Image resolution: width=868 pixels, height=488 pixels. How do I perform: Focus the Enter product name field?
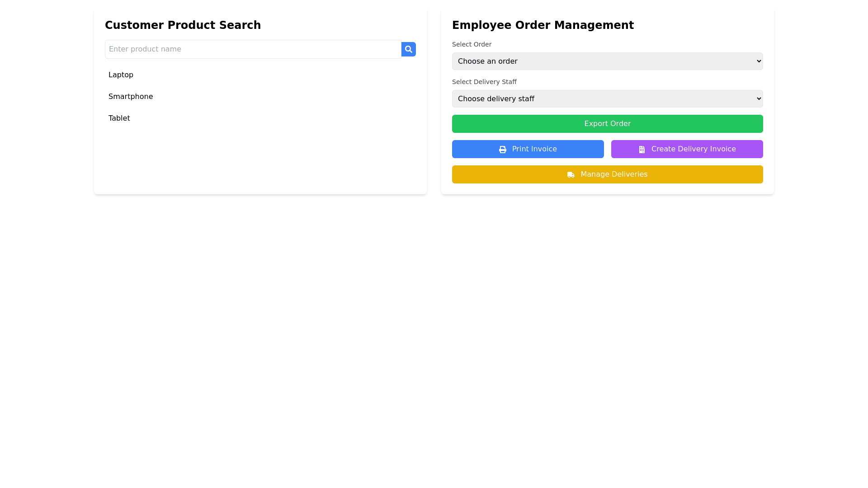pyautogui.click(x=253, y=49)
